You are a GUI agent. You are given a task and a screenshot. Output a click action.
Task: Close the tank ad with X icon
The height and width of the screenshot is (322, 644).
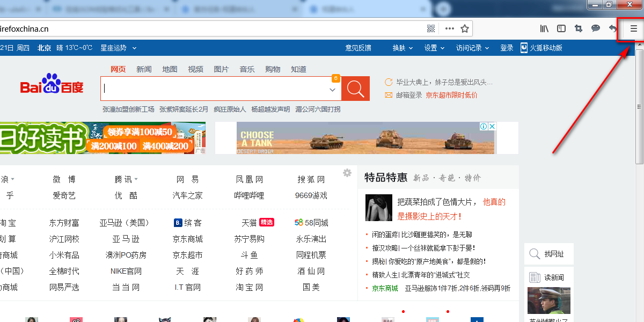[492, 127]
